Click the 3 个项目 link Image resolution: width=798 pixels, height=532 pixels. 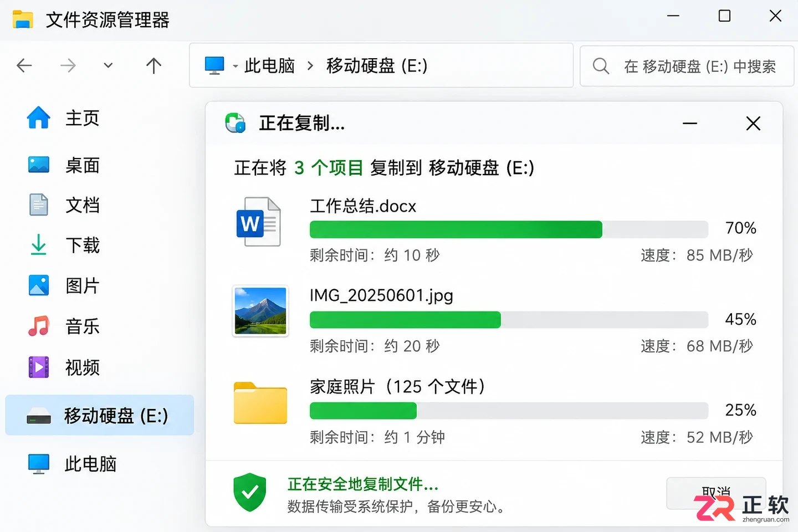click(329, 167)
